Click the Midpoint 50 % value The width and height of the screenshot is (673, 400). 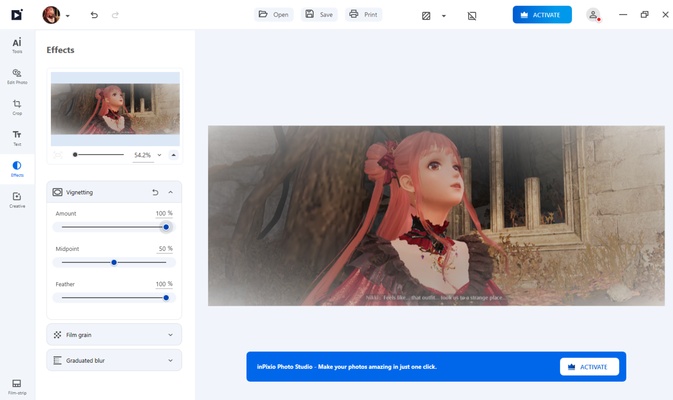pos(165,248)
